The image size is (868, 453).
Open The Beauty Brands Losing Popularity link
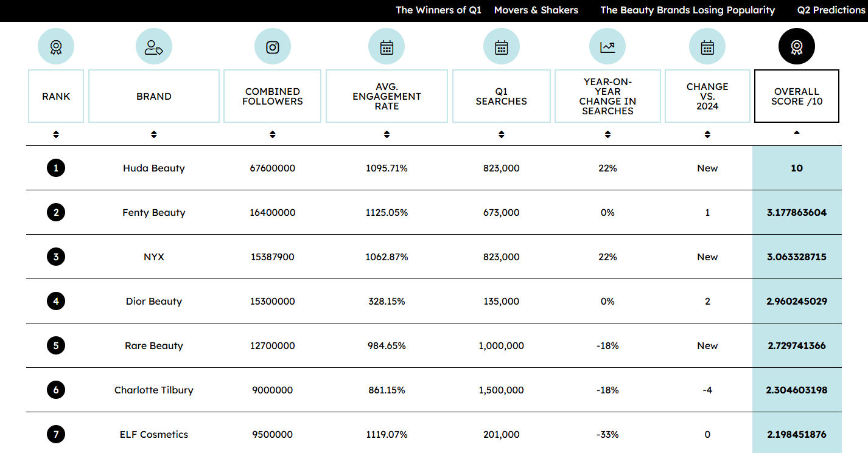(x=688, y=10)
